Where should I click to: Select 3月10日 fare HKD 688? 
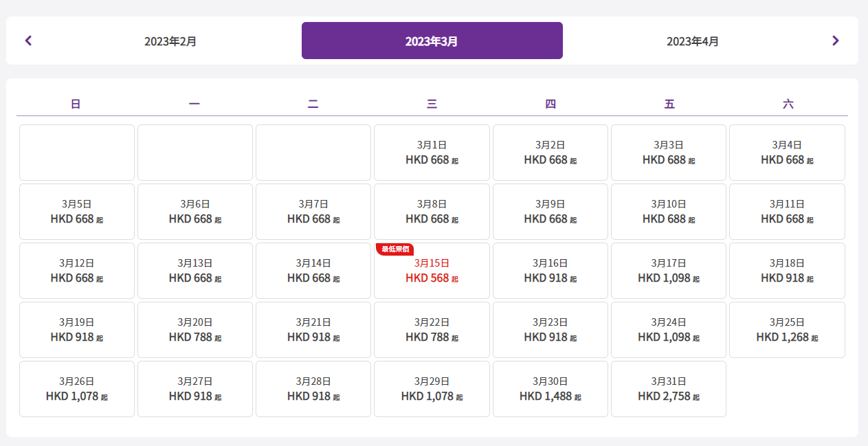tap(668, 212)
